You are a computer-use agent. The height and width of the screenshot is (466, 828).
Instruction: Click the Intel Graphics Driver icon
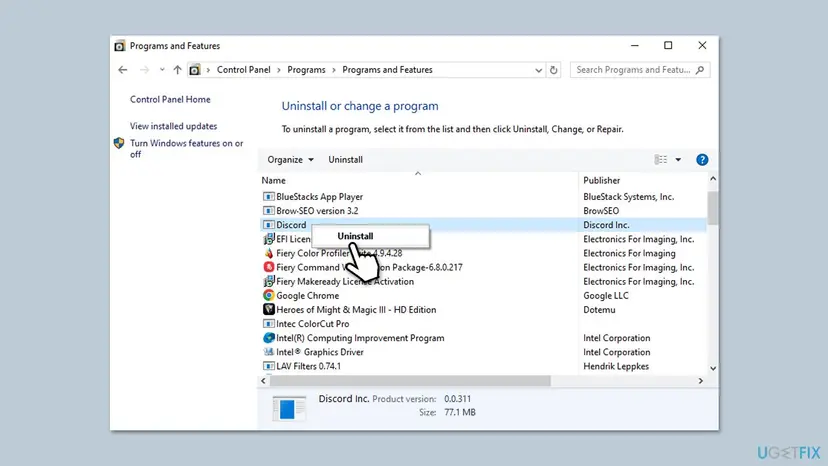[268, 352]
